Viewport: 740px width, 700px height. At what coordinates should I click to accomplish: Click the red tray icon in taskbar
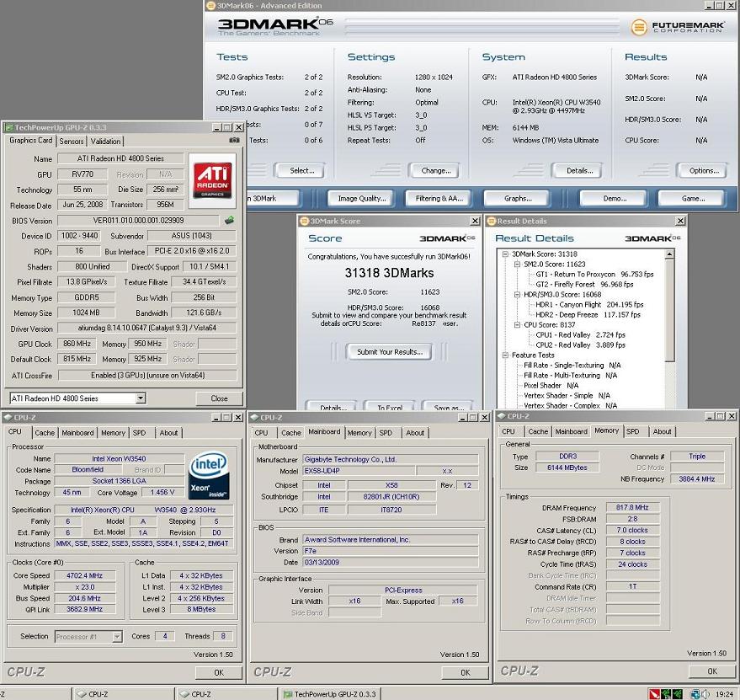point(656,694)
